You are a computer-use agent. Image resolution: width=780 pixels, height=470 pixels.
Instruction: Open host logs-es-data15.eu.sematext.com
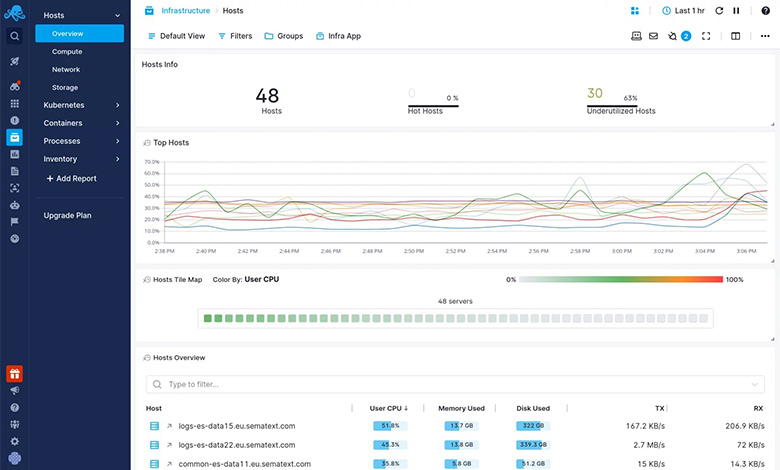point(237,426)
